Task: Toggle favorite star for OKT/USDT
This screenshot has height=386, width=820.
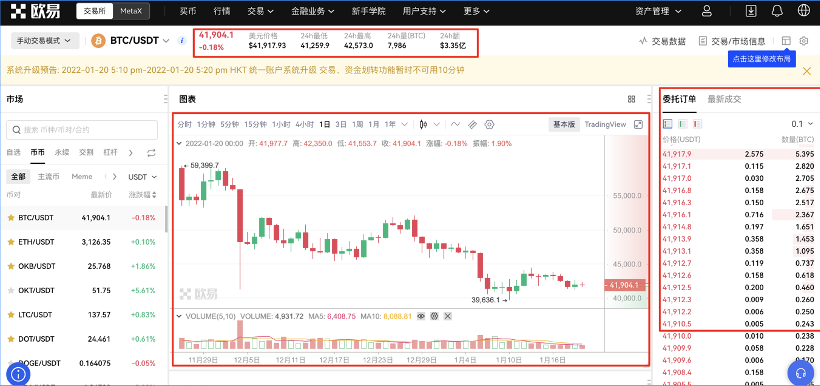Action: click(10, 290)
